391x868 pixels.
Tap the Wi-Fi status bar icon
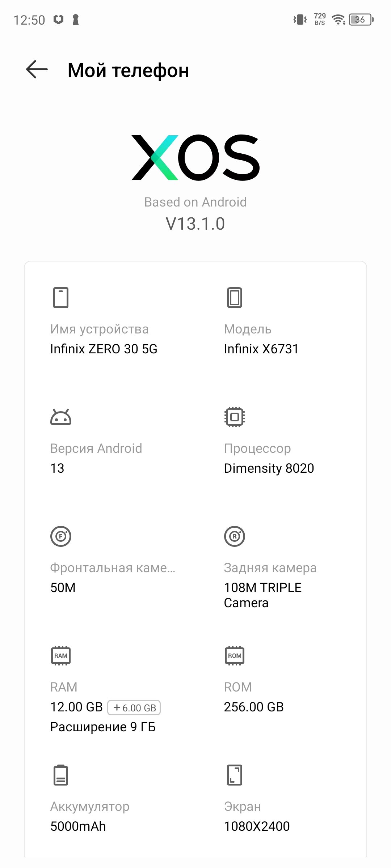click(x=339, y=20)
